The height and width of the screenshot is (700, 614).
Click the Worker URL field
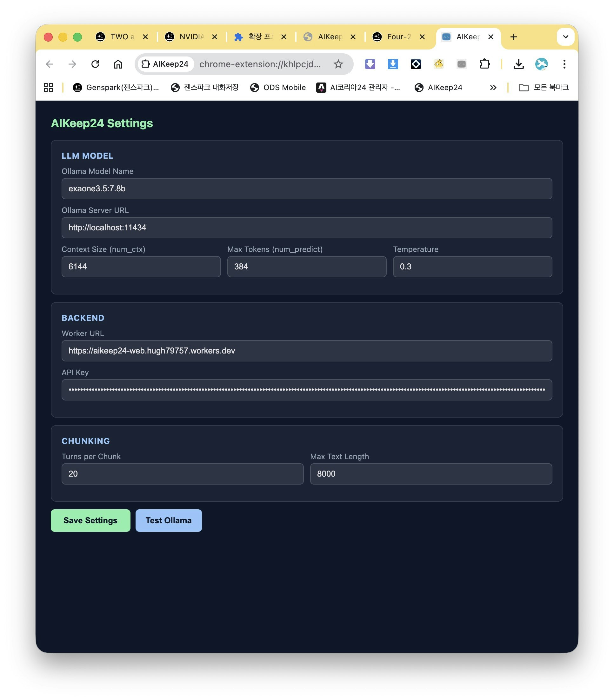307,351
